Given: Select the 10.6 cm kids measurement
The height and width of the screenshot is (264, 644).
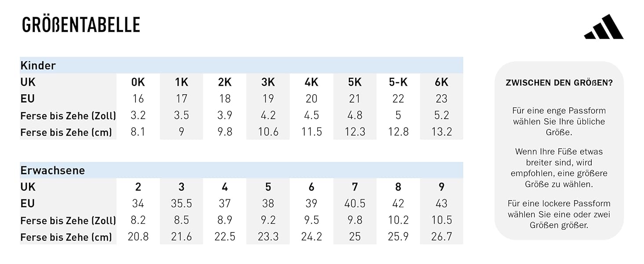Looking at the screenshot, I should (x=268, y=132).
